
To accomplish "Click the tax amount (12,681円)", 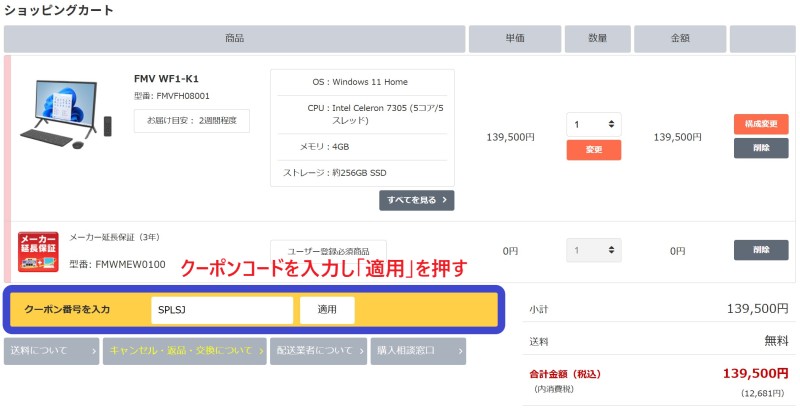I will (x=762, y=393).
